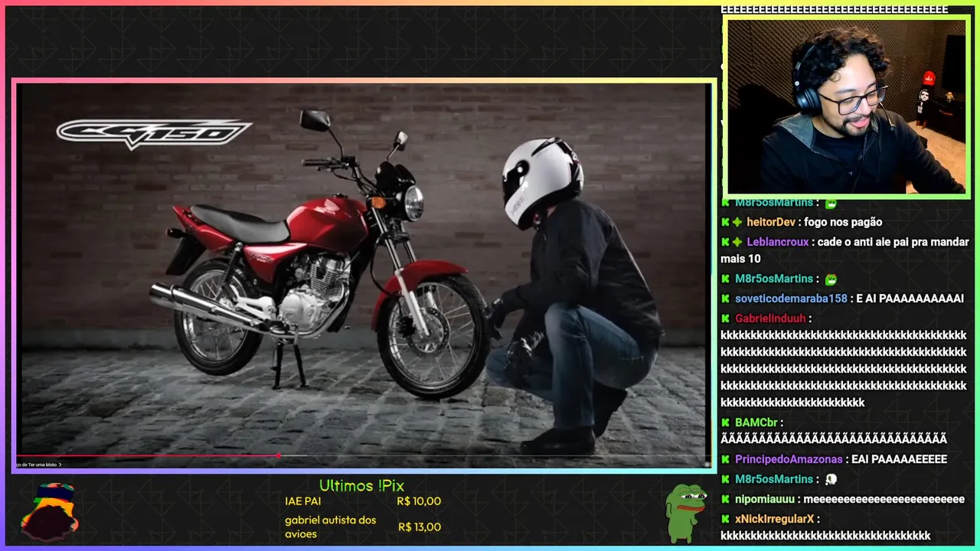Open soveticodemaraba158's chat profile
Viewport: 980px width, 551px height.
(x=791, y=298)
